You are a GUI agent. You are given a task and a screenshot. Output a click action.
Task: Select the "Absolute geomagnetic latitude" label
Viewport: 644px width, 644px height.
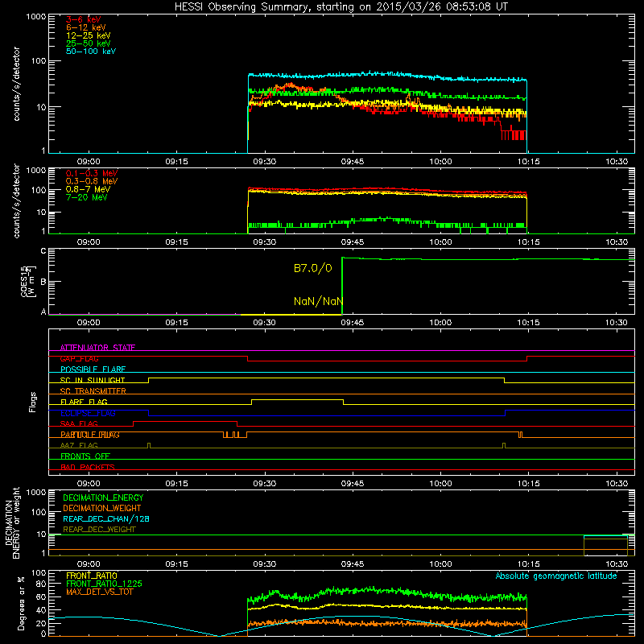click(556, 576)
